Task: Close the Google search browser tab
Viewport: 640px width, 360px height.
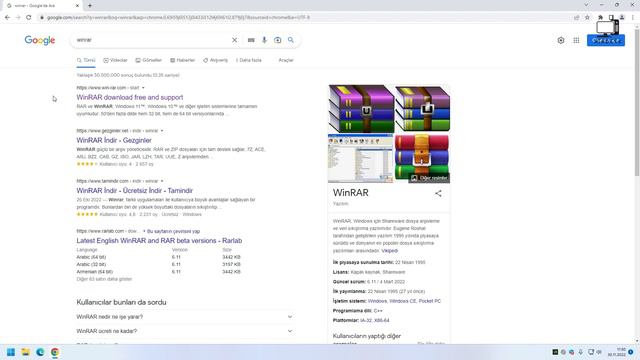Action: click(78, 6)
